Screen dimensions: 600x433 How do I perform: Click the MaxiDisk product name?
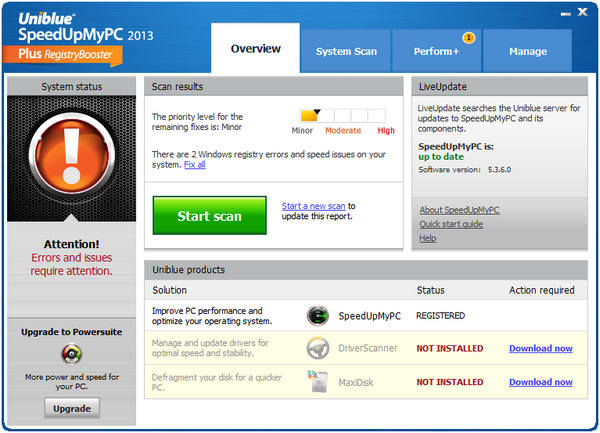pyautogui.click(x=355, y=382)
